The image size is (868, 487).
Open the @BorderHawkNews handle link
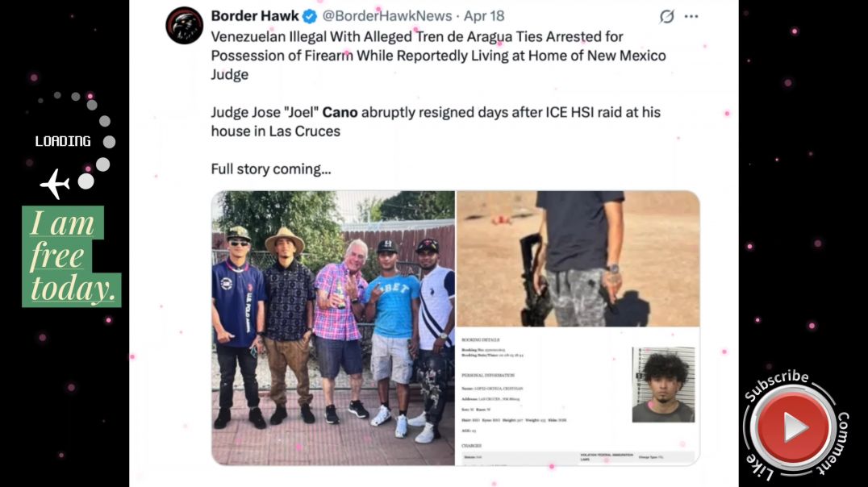(387, 16)
